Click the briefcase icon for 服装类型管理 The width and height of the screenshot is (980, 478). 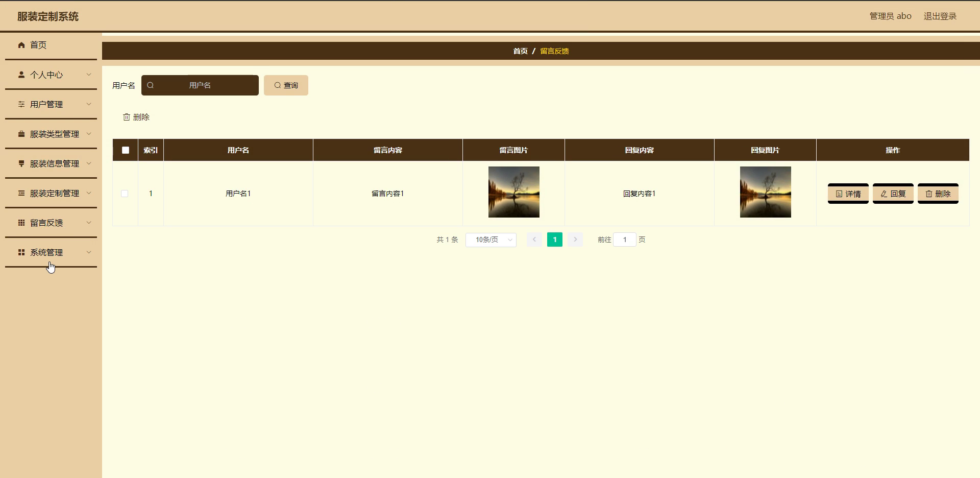click(21, 134)
